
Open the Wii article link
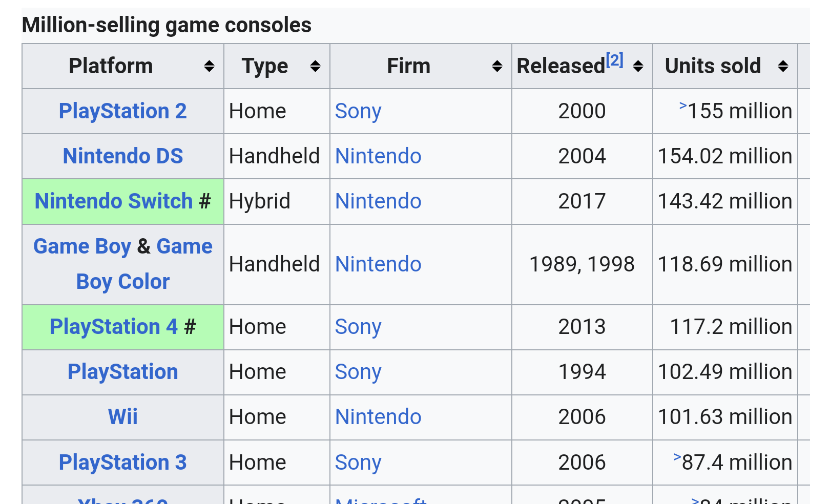pyautogui.click(x=122, y=417)
